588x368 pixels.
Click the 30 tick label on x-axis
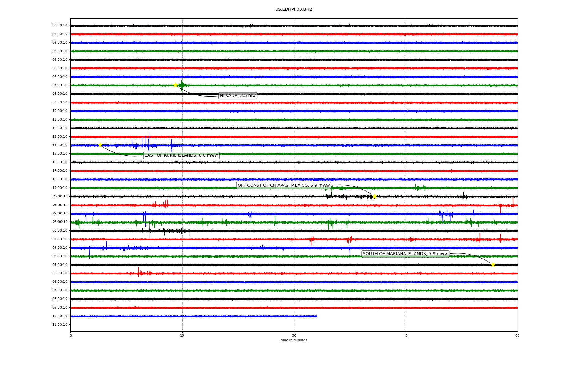(294, 335)
